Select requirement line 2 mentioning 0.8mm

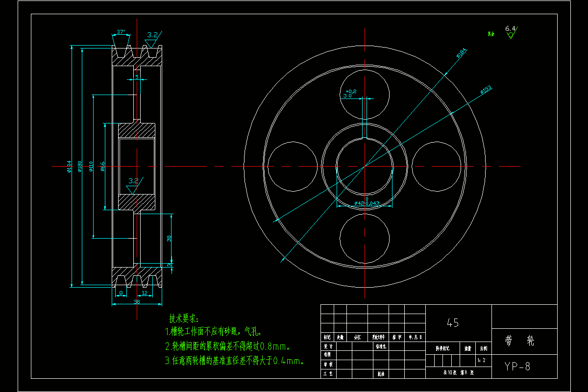tap(228, 346)
